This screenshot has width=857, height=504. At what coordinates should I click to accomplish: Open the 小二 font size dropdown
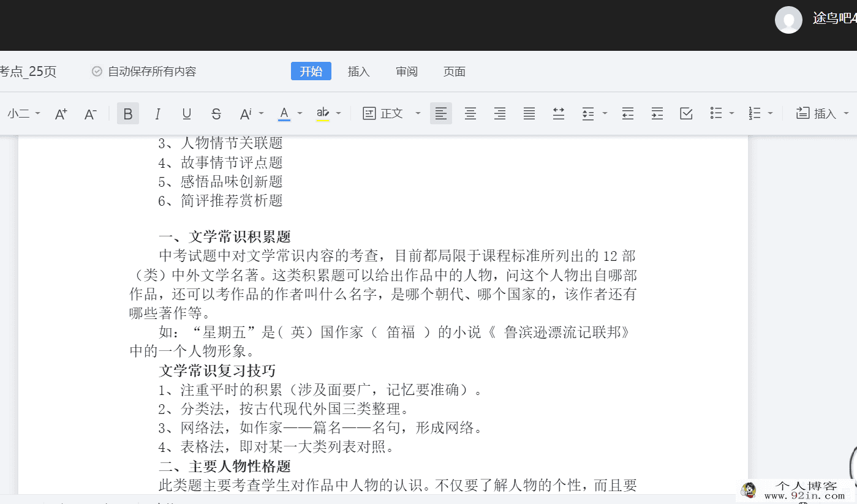(x=23, y=113)
